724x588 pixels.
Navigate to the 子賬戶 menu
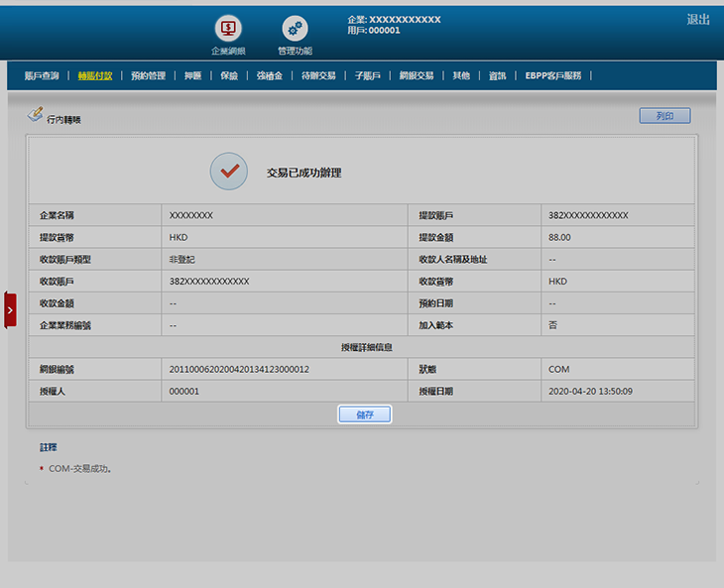point(368,75)
